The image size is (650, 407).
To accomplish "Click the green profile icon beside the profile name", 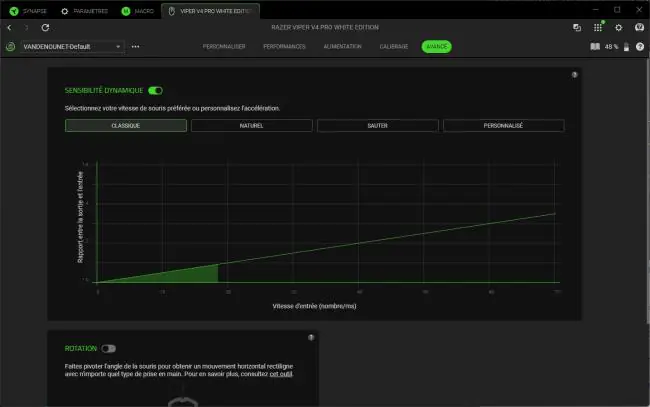I will point(11,46).
